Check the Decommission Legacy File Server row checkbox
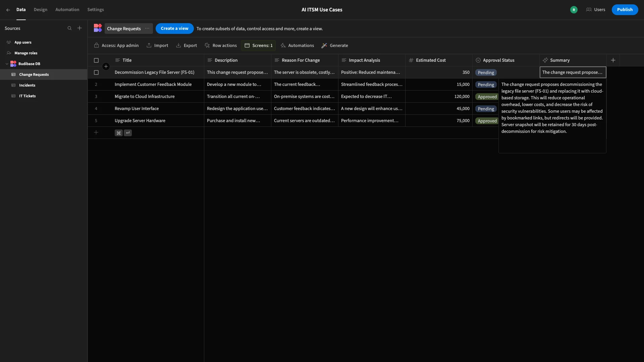 [x=96, y=72]
